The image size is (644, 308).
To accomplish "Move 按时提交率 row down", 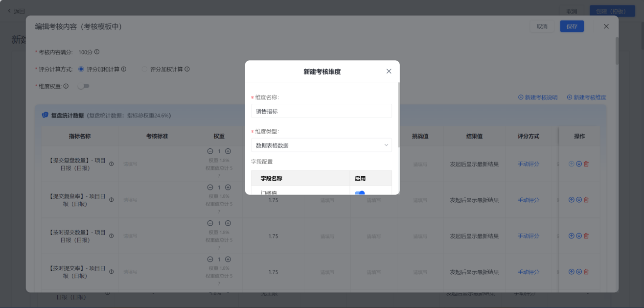I will [579, 272].
